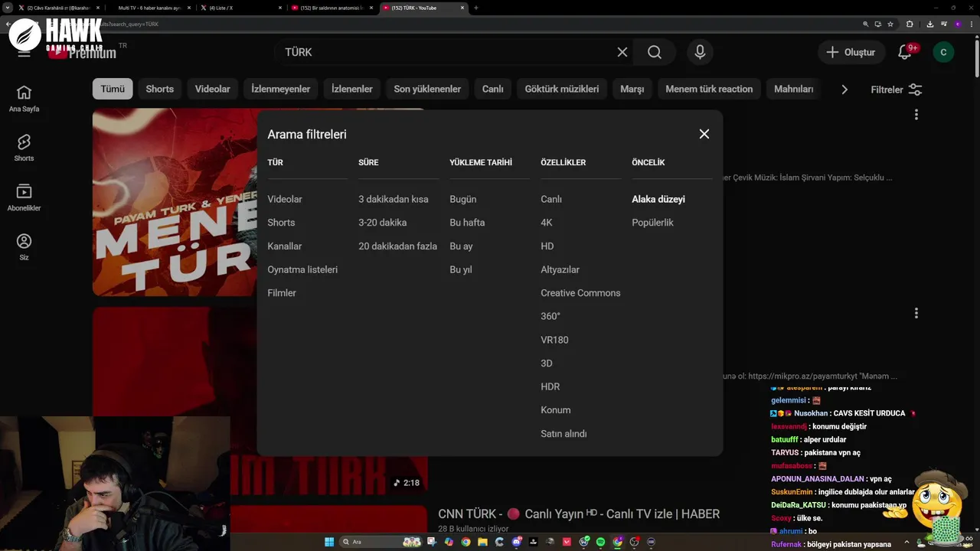Image resolution: width=980 pixels, height=551 pixels.
Task: Select the İzlenmeyenler chip
Action: 281,89
